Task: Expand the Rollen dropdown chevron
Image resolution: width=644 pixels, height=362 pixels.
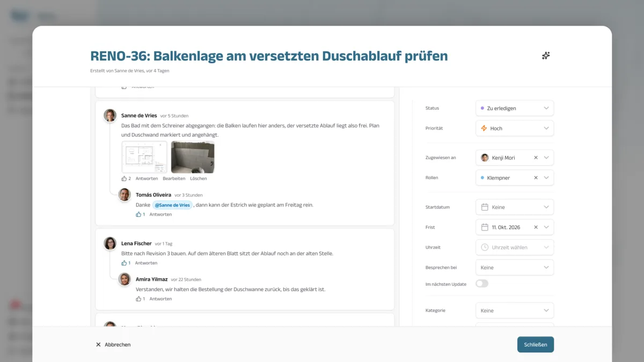Action: (x=546, y=178)
